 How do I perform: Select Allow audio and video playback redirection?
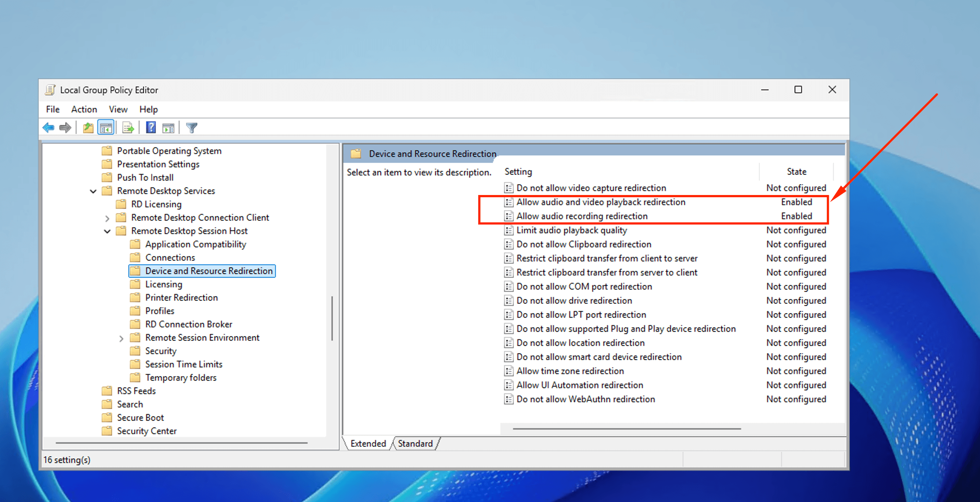(x=601, y=202)
